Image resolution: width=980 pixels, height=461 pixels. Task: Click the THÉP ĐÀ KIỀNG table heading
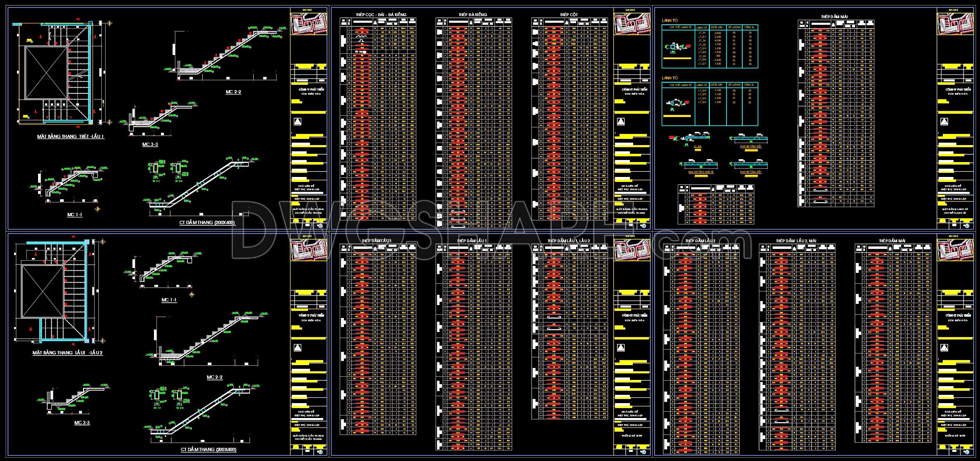click(x=472, y=15)
